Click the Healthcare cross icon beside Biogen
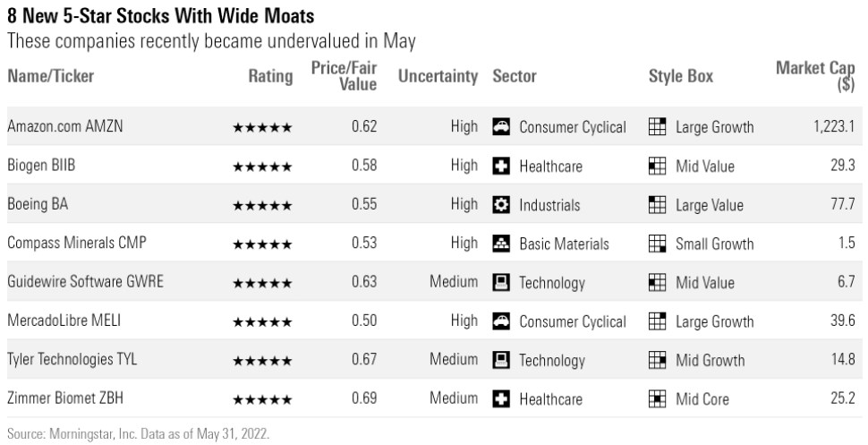The height and width of the screenshot is (445, 868). [x=502, y=166]
